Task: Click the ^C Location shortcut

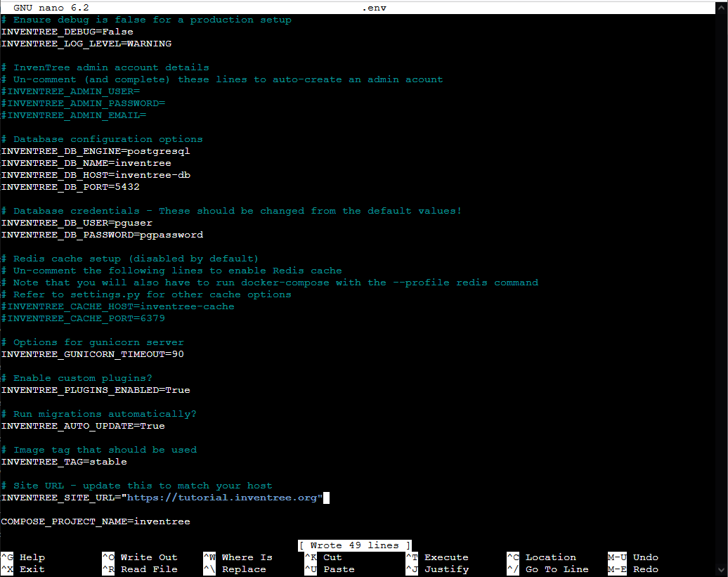Action: [542, 557]
